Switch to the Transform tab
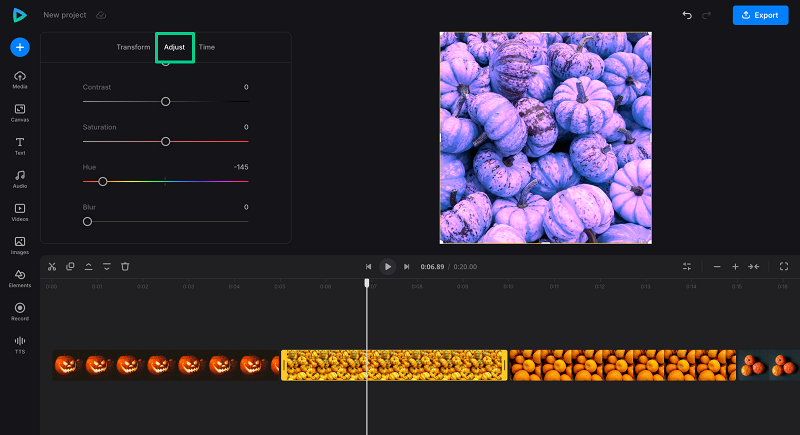 pos(133,47)
